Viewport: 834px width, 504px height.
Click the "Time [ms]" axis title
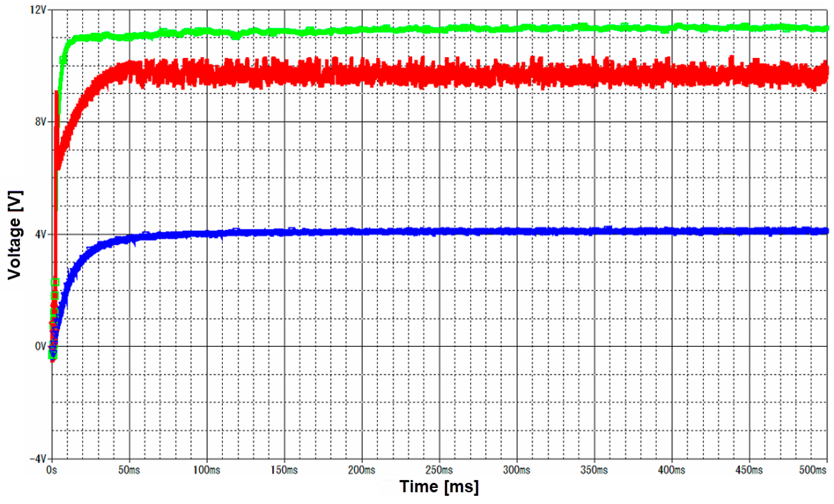439,487
